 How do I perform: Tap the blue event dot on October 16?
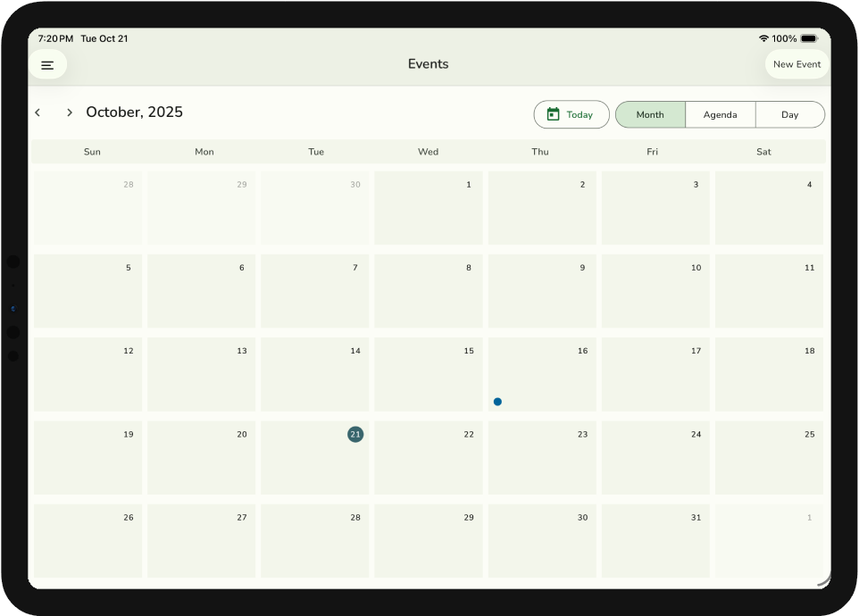pos(497,402)
